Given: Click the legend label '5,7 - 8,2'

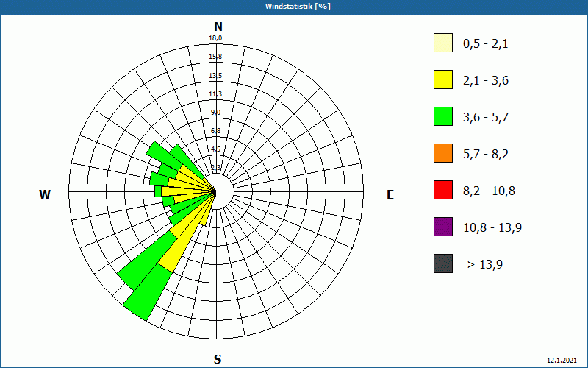Looking at the screenshot, I should tap(486, 155).
